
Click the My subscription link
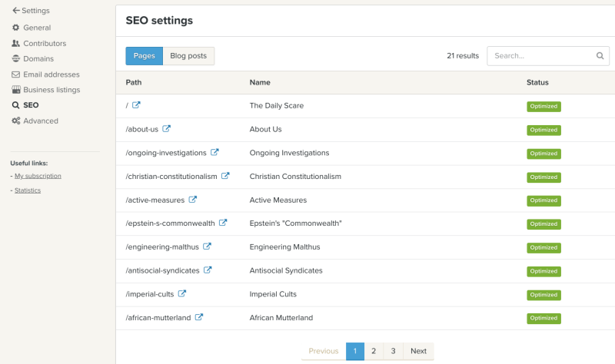click(38, 176)
